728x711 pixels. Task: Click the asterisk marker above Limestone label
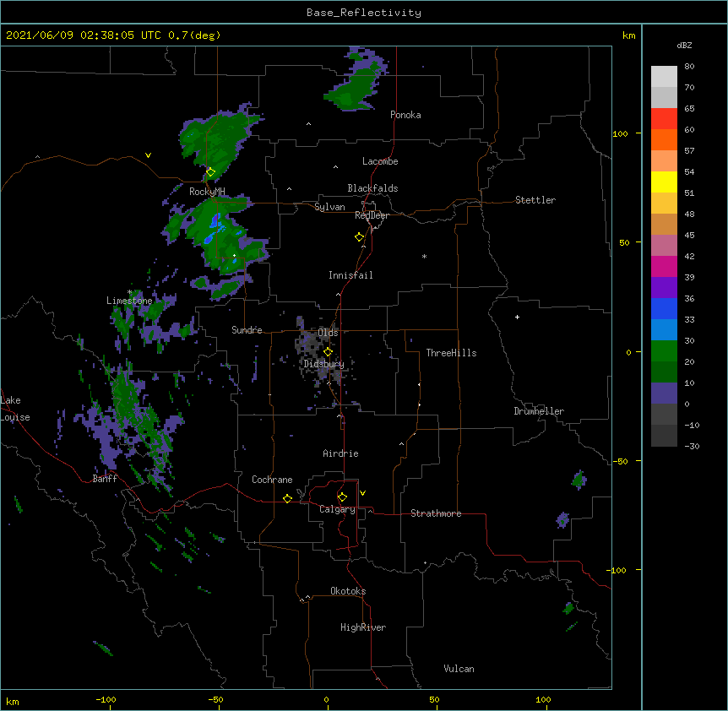(x=129, y=292)
